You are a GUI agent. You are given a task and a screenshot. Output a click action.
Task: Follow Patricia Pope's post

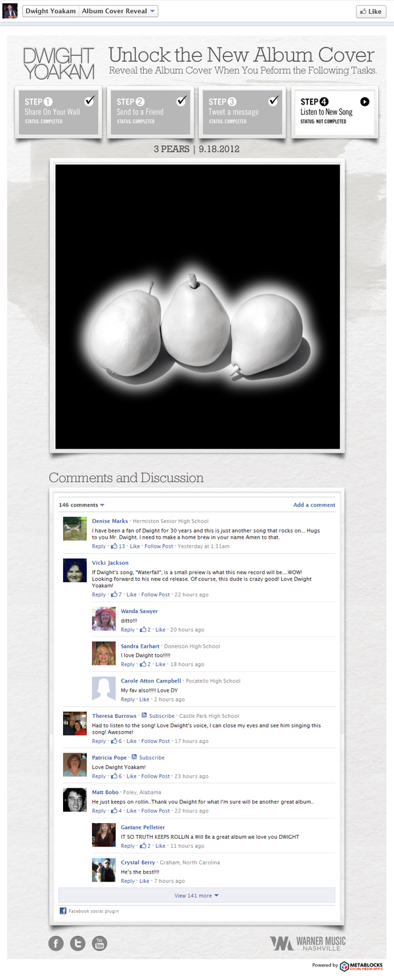point(156,776)
